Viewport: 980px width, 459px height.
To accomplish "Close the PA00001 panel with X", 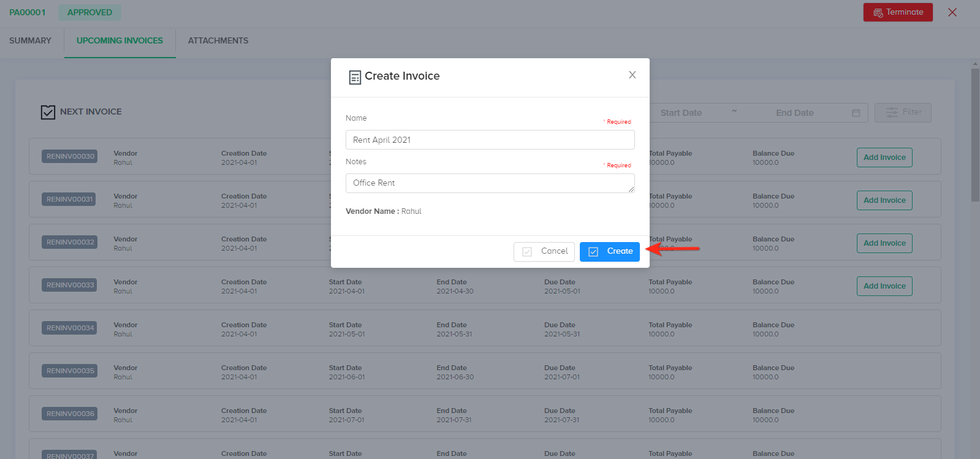I will click(x=952, y=12).
